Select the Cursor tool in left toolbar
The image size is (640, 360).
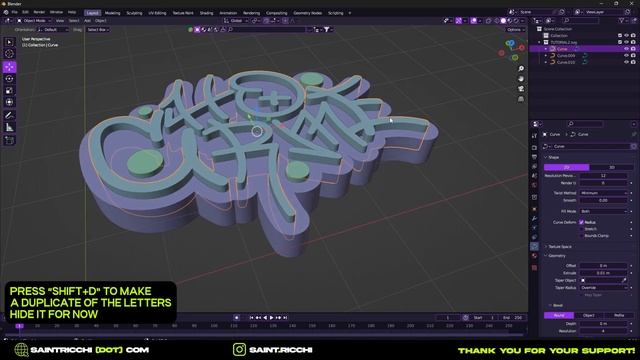pos(9,53)
